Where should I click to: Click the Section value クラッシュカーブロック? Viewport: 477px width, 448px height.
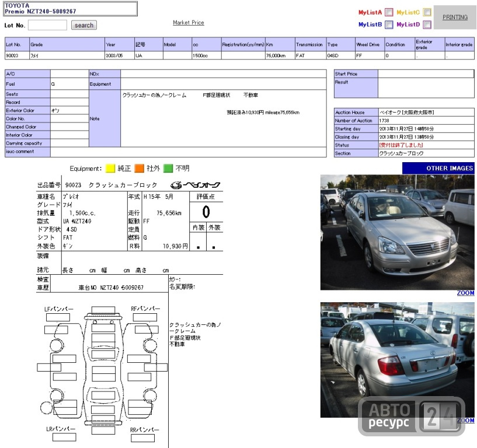(401, 153)
